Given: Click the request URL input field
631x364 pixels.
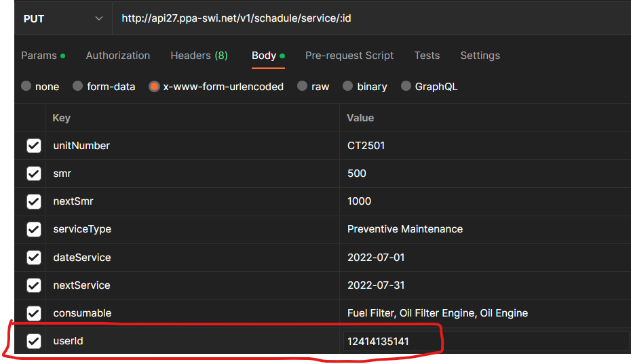Looking at the screenshot, I should 366,19.
